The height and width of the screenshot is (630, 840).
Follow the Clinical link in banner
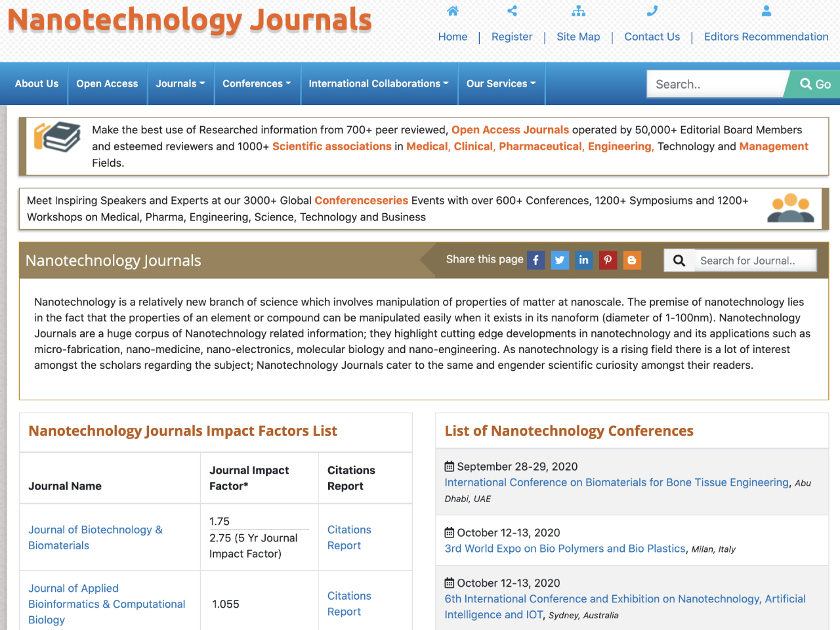tap(473, 146)
